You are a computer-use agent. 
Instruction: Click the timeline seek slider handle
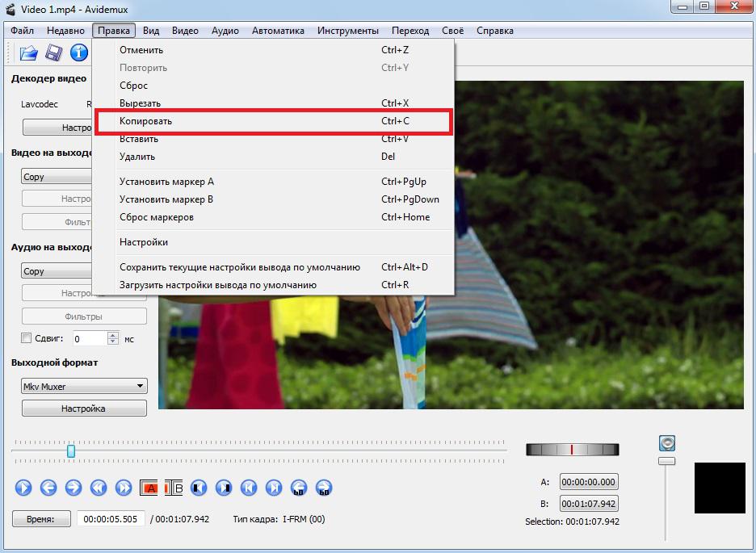[x=71, y=451]
